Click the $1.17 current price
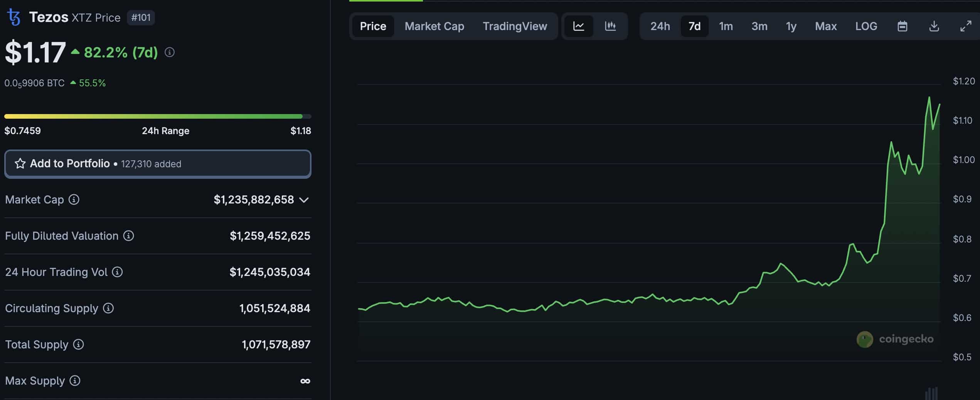Screen dimensions: 980x400 coord(35,52)
